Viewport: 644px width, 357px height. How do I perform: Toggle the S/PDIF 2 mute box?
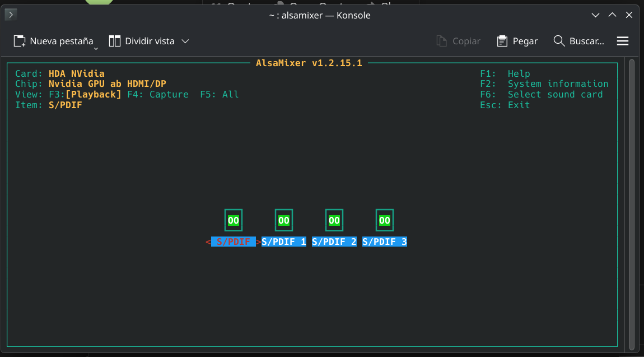[334, 220]
